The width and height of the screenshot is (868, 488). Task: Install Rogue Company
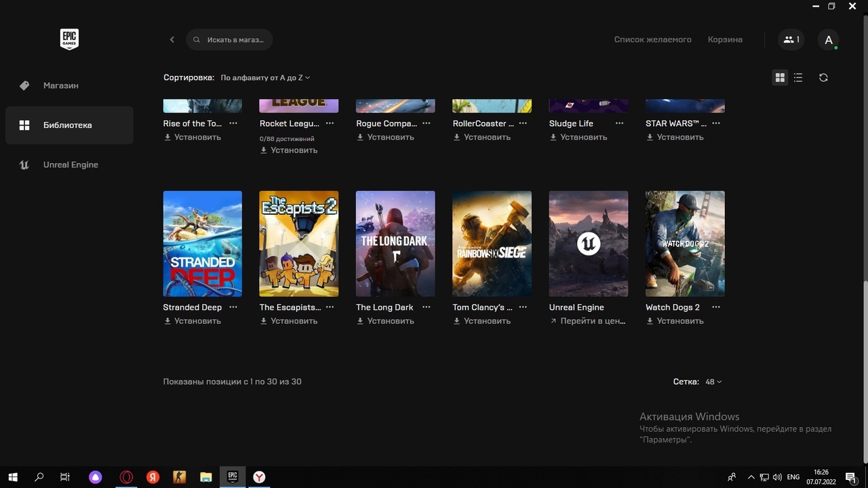pos(385,137)
